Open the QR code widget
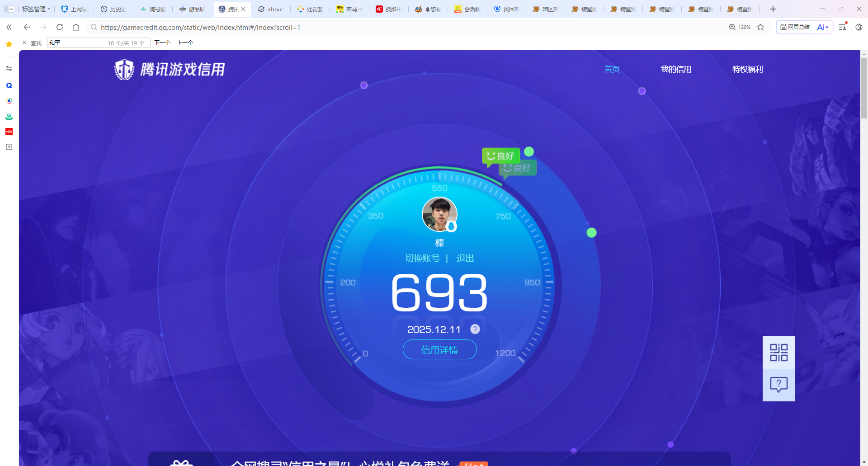 click(x=778, y=353)
